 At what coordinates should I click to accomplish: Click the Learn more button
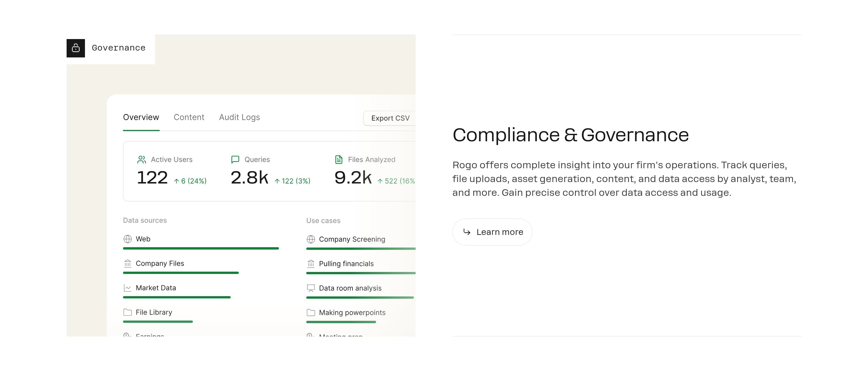(x=492, y=232)
